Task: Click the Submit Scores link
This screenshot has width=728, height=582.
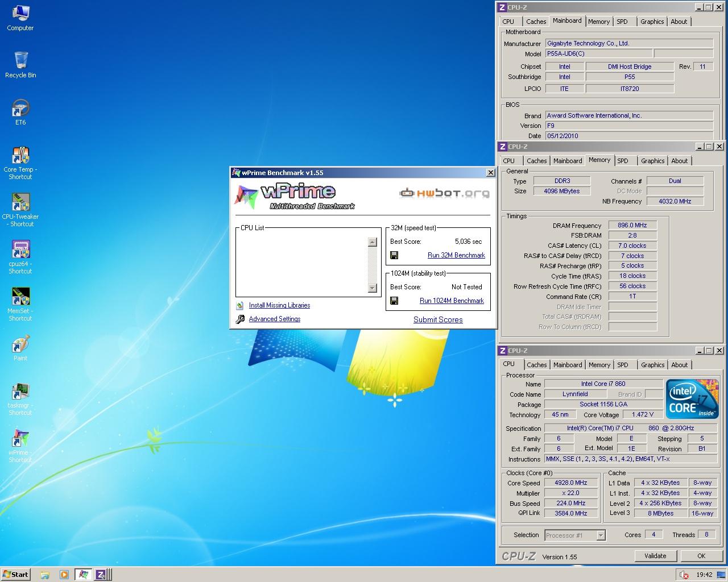Action: click(x=438, y=319)
